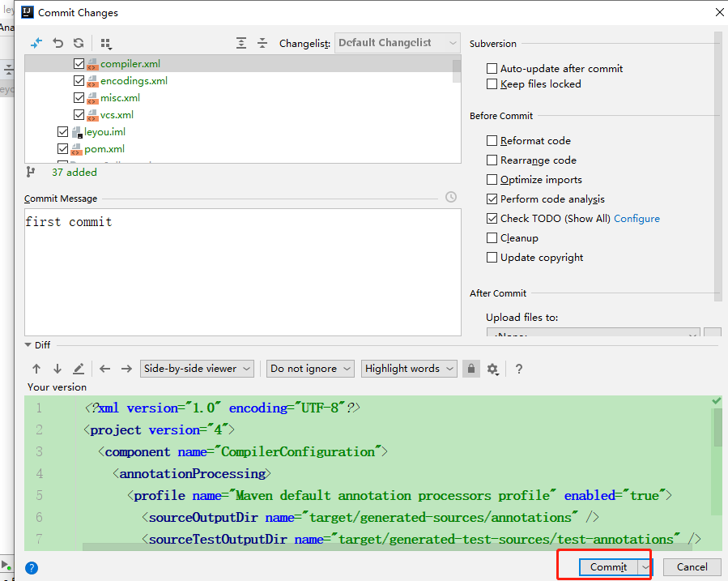Image resolution: width=728 pixels, height=581 pixels.
Task: Refresh the list of changes
Action: pos(79,43)
